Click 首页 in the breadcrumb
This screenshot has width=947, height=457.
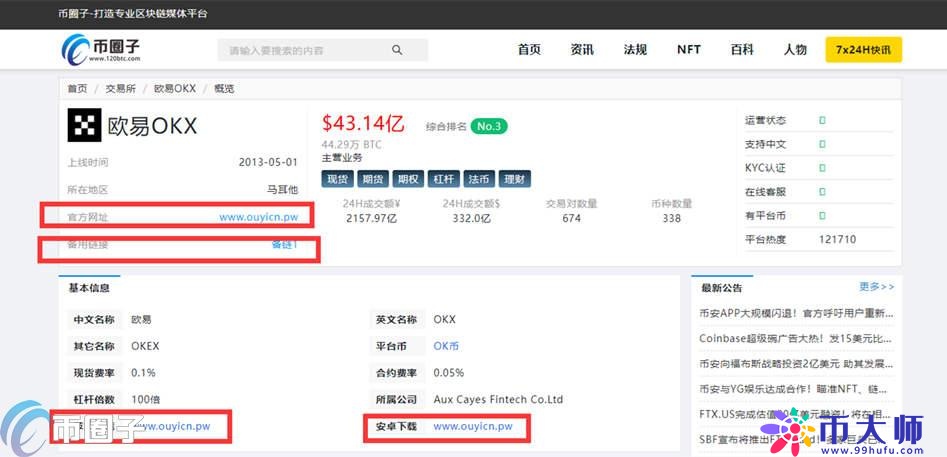tap(77, 89)
